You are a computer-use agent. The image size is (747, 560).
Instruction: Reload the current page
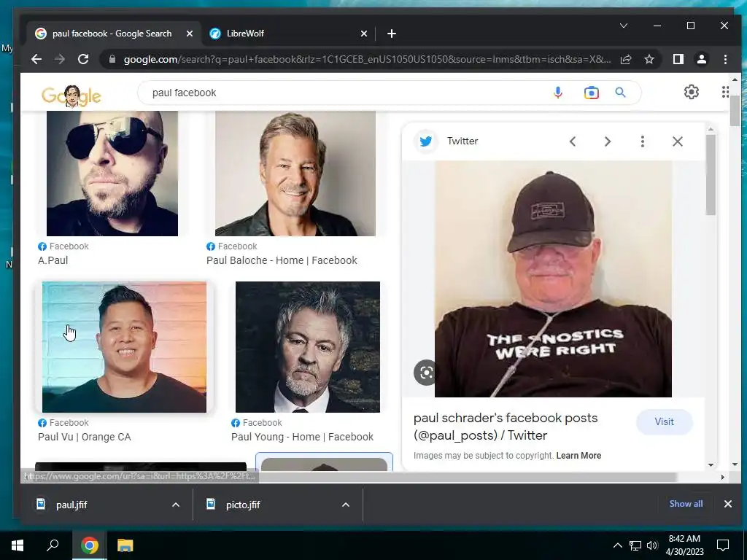pyautogui.click(x=83, y=59)
